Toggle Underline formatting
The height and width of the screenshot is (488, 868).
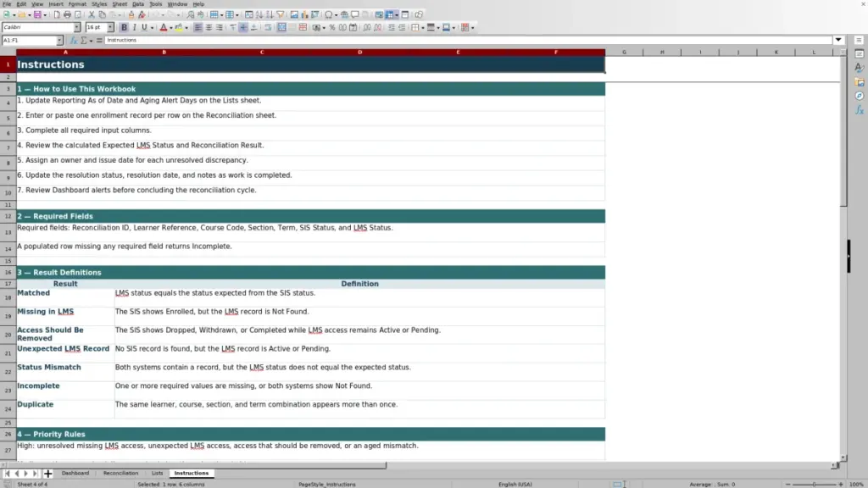click(x=144, y=27)
